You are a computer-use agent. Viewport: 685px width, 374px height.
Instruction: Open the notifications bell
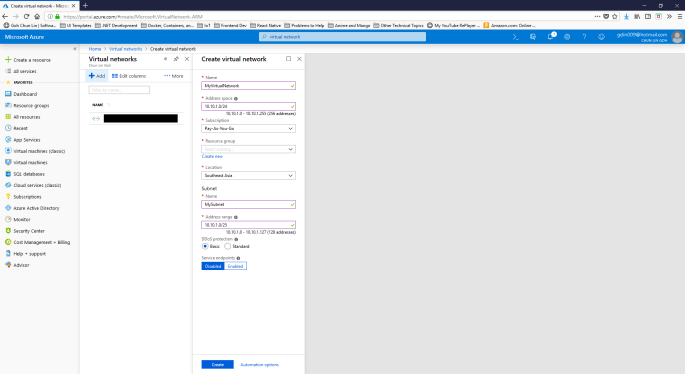pos(550,37)
